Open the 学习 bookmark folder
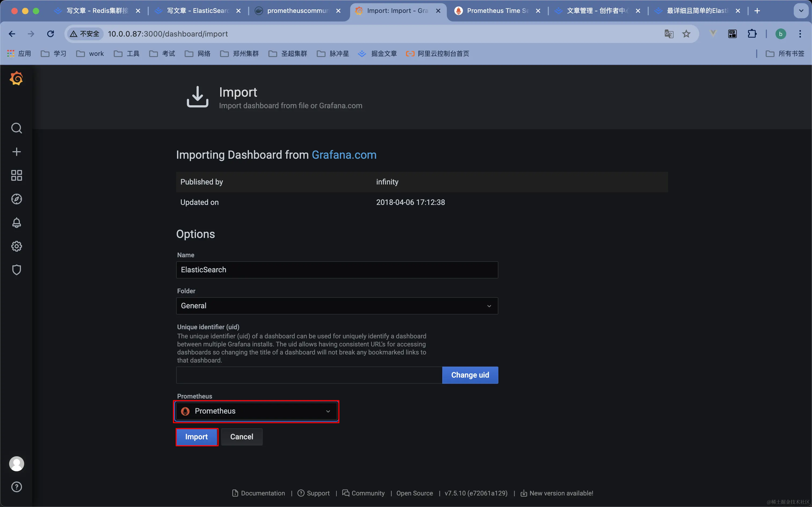The width and height of the screenshot is (812, 507). coord(54,54)
